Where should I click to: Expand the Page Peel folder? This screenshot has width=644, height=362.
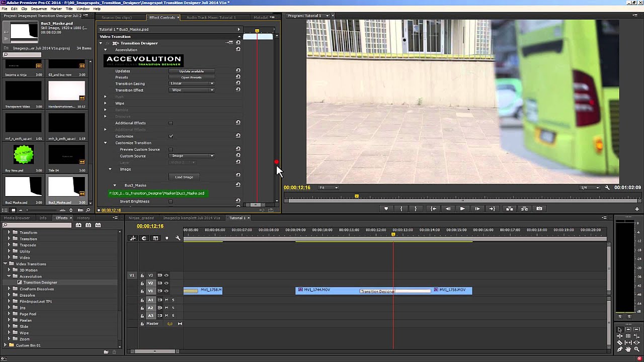[9, 314]
